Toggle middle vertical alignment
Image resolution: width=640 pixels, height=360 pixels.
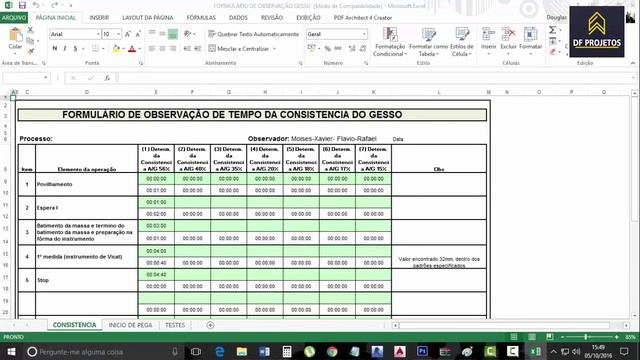(x=162, y=34)
